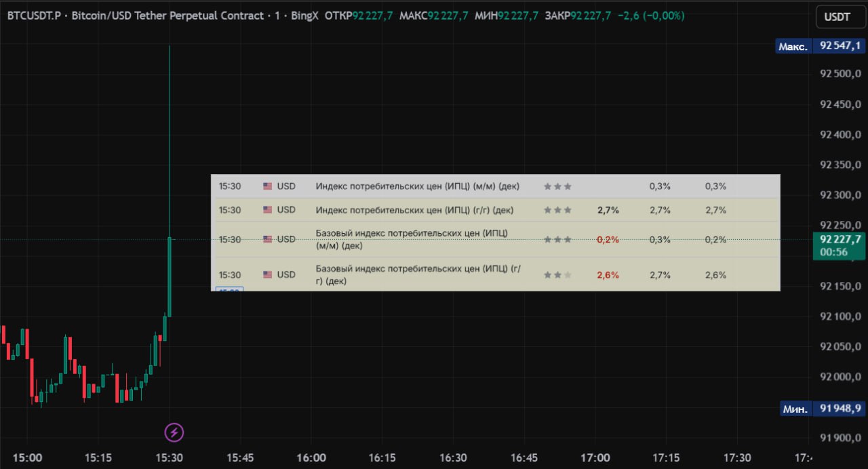The height and width of the screenshot is (469, 868).
Task: Click US flag in CPI г/г row
Action: tap(267, 210)
